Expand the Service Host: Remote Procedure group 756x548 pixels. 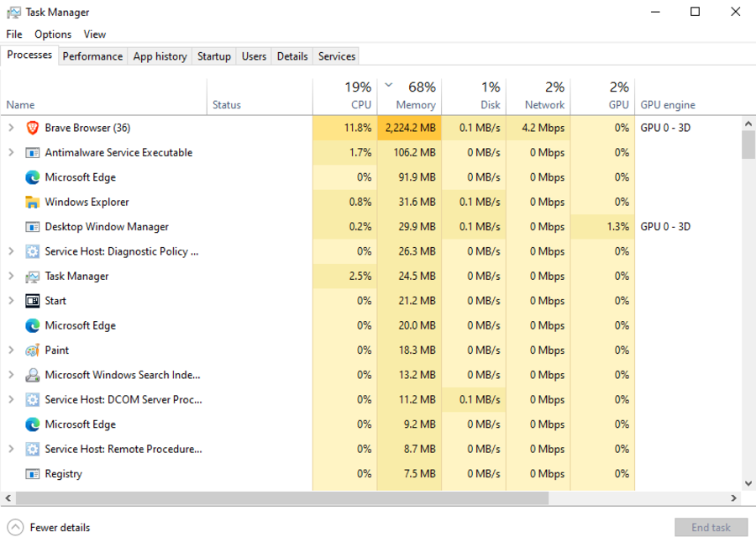pyautogui.click(x=11, y=449)
